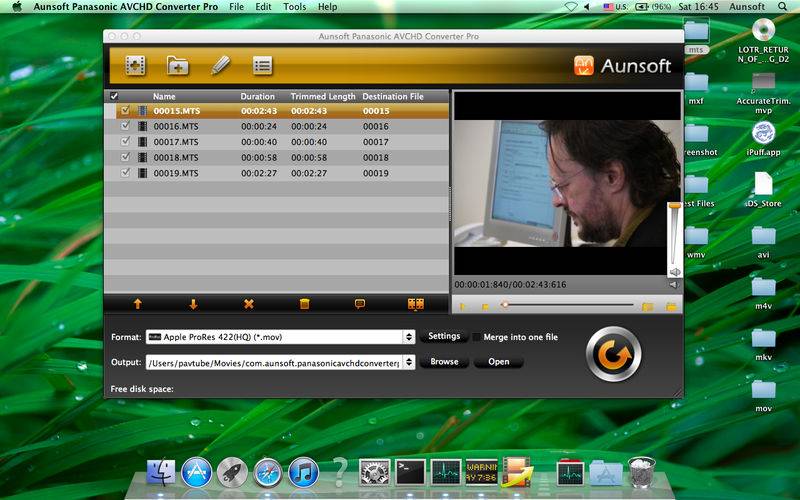This screenshot has height=500, width=800.
Task: Click the Add Video toolbar icon
Action: pyautogui.click(x=136, y=66)
